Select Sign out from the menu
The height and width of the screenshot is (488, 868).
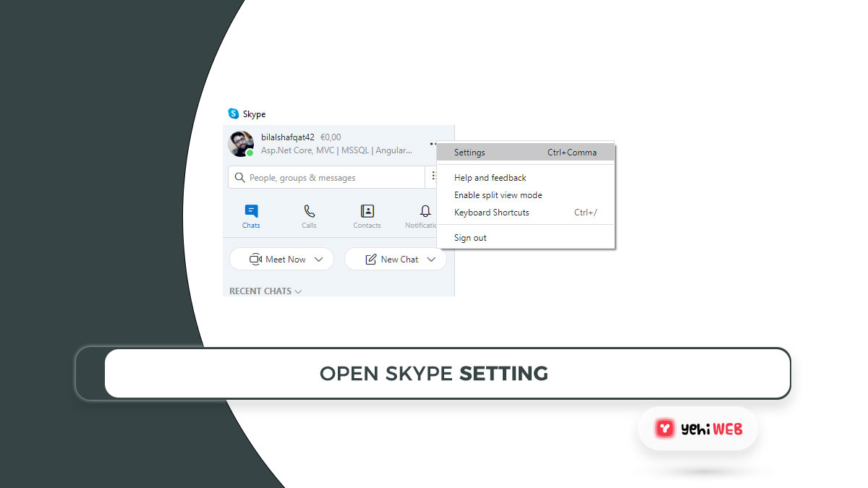(x=469, y=237)
